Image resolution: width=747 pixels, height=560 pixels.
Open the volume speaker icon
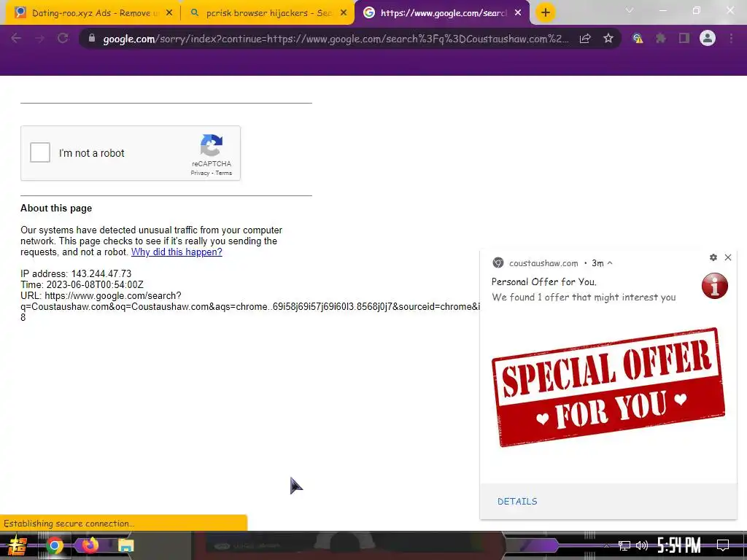pos(642,545)
